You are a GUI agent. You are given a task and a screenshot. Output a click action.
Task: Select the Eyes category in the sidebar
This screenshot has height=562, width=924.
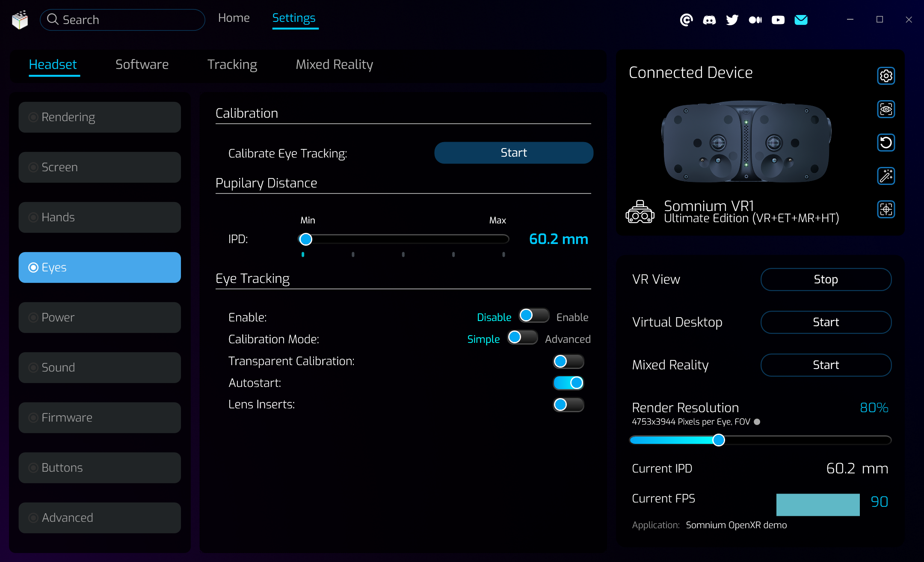100,268
